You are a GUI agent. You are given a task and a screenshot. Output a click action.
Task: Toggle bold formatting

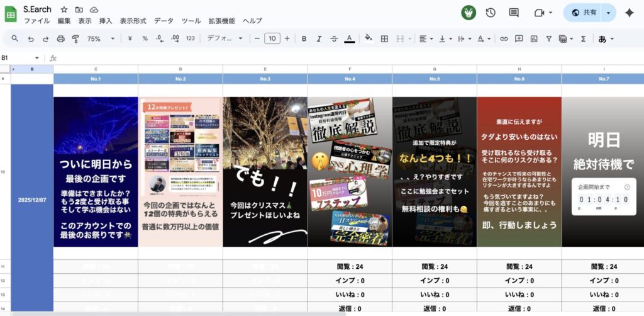(x=304, y=38)
